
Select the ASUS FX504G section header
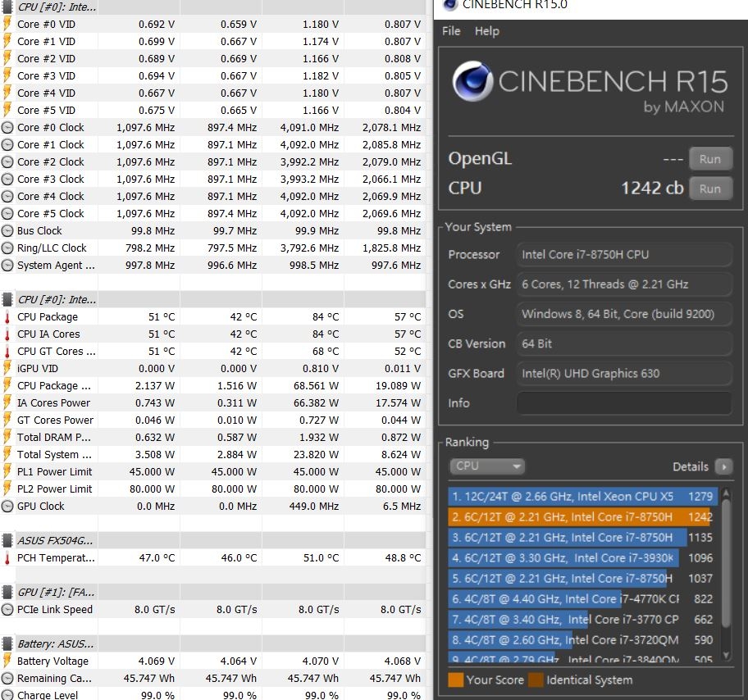coord(56,540)
